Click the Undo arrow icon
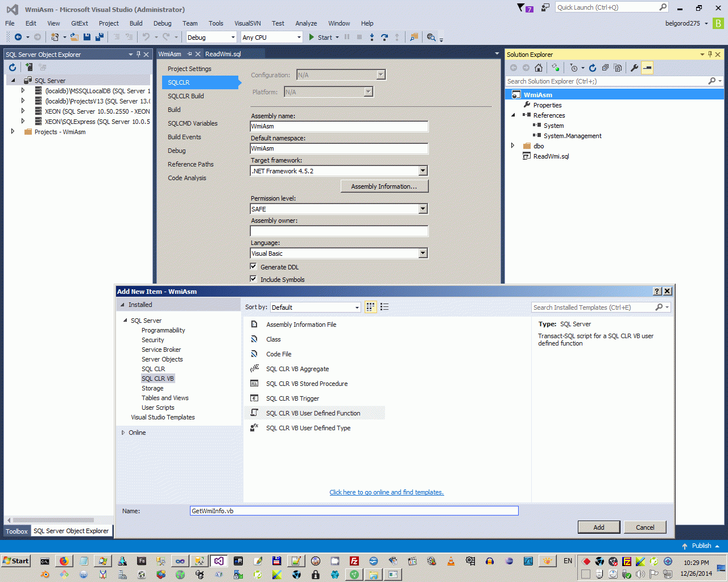 click(147, 37)
